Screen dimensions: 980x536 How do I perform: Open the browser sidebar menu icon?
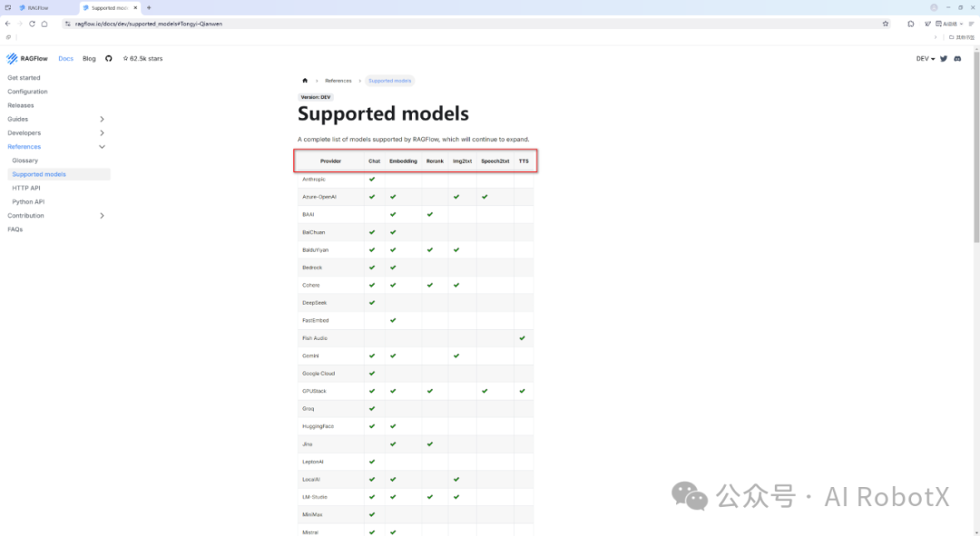click(971, 24)
